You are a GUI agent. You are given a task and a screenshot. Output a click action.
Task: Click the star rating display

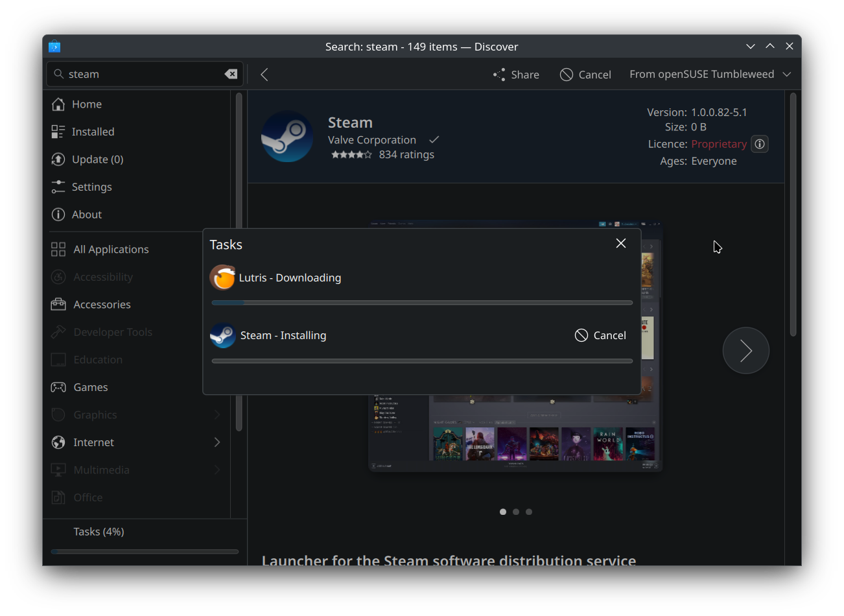pos(351,155)
